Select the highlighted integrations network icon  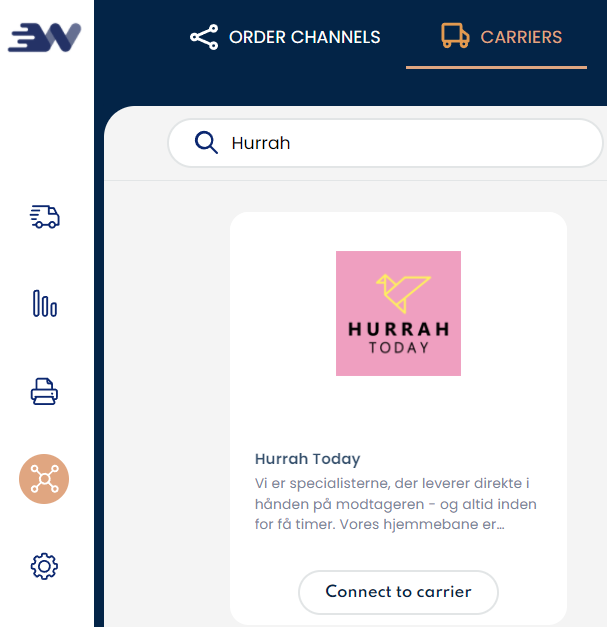coord(44,479)
